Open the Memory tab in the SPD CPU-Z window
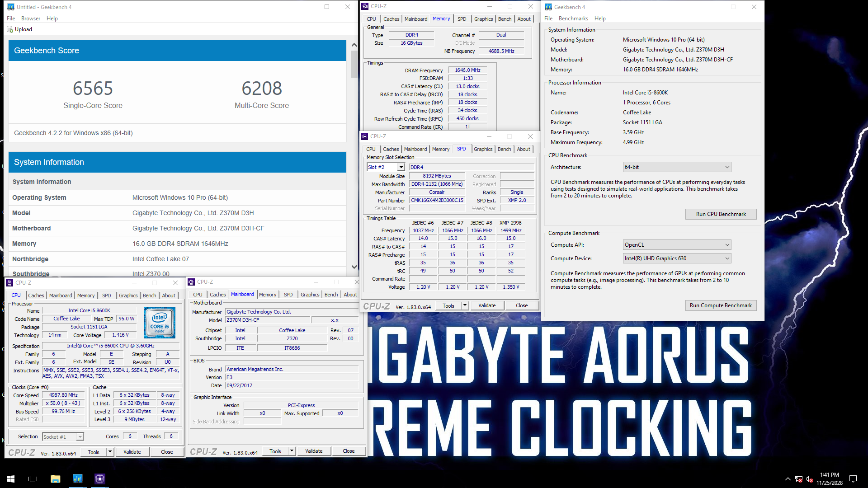 440,149
